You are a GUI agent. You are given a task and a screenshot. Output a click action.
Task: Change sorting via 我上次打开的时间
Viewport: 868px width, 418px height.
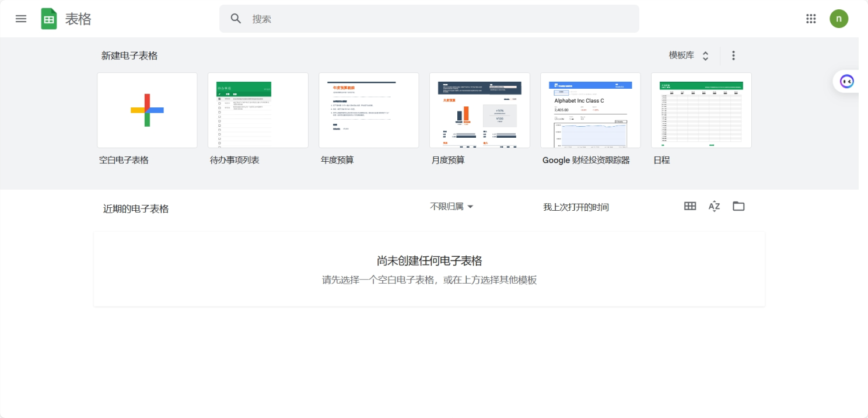[x=576, y=206]
